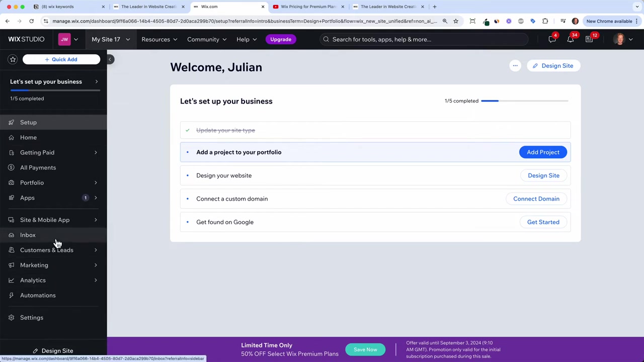Close the Wix.com browser tab
Screen dimensions: 644x362
[263, 7]
